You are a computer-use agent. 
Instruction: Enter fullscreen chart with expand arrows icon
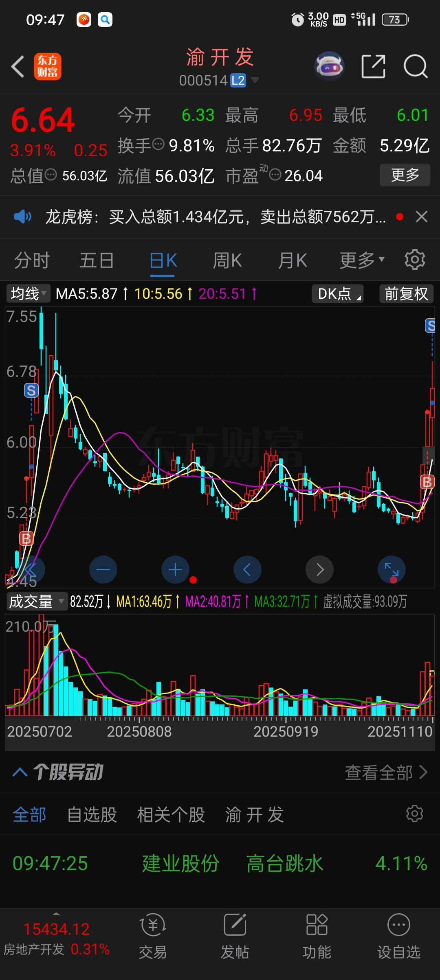pyautogui.click(x=392, y=569)
